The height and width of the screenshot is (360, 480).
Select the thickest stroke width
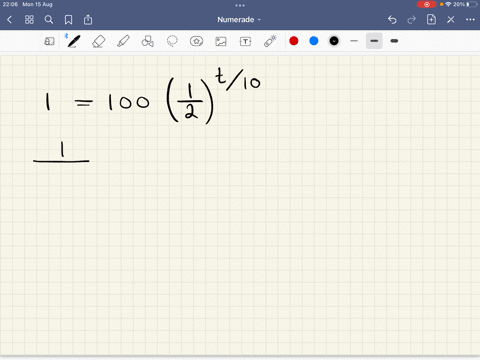point(394,41)
